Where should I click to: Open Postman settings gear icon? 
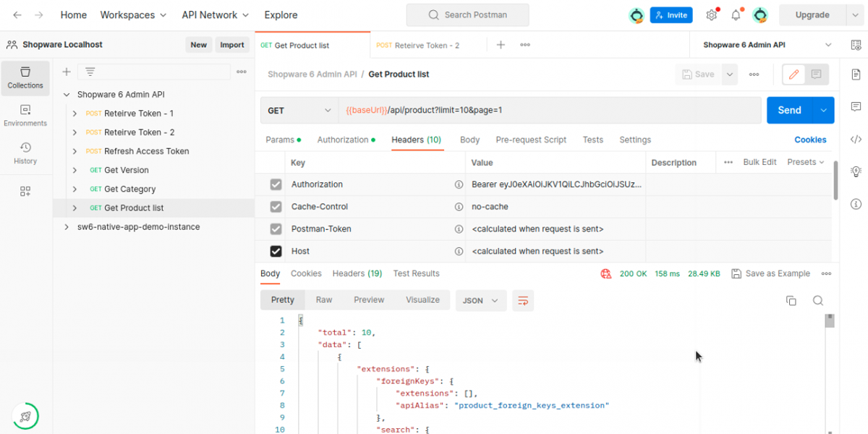712,14
